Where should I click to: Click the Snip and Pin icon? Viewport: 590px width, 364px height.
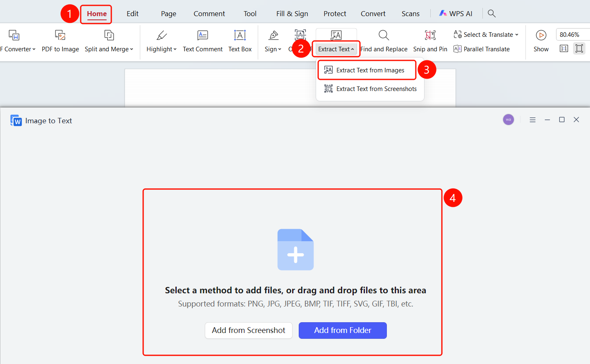click(430, 35)
